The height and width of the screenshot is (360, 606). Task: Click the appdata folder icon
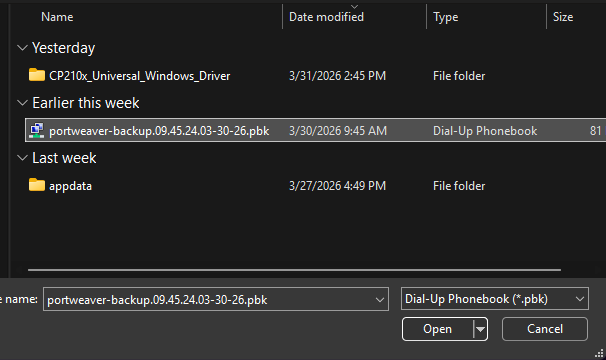coord(37,185)
